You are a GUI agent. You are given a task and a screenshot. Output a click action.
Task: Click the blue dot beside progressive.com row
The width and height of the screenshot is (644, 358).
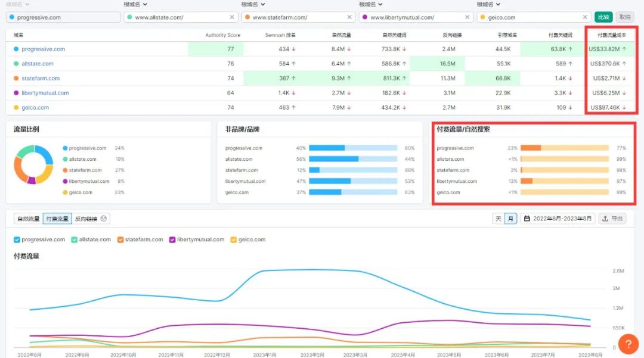click(x=16, y=49)
